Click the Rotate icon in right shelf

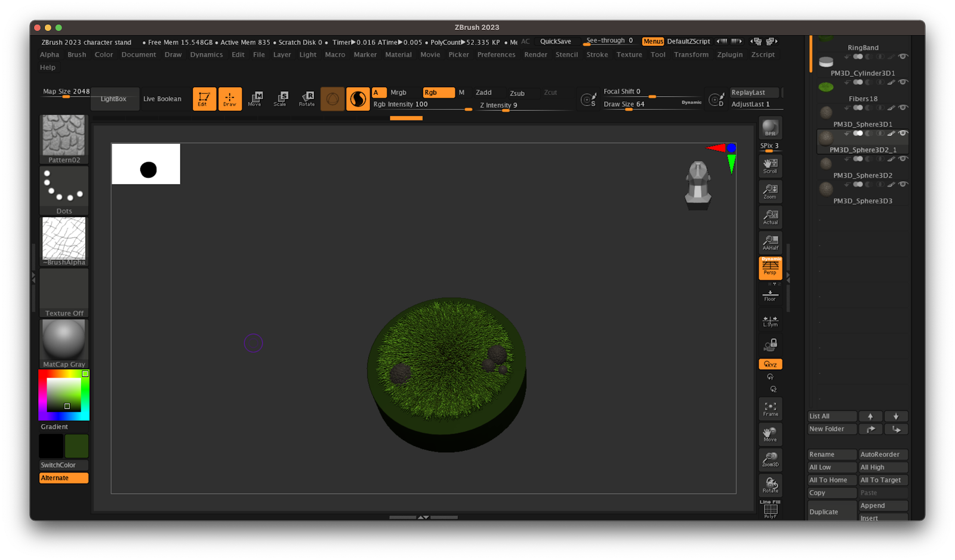coord(770,485)
